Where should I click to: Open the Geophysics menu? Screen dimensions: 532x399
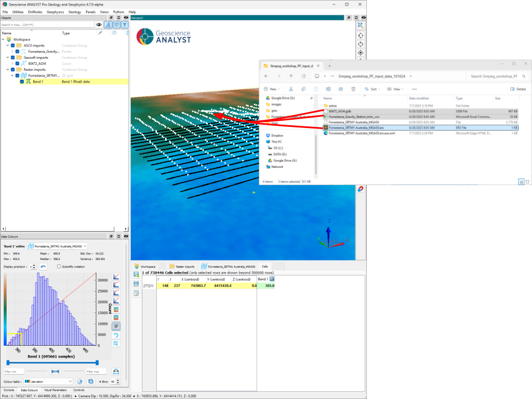[x=55, y=12]
